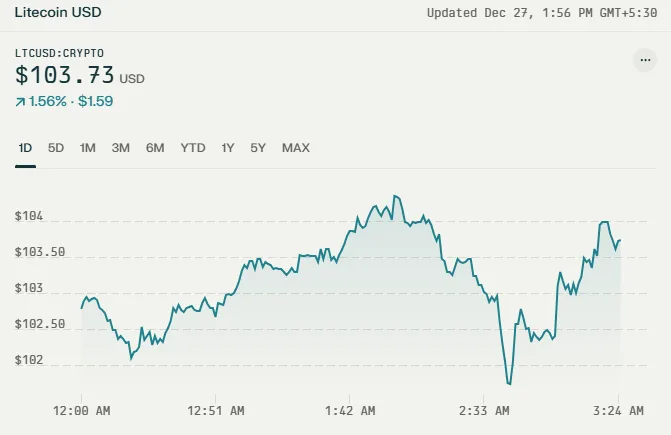Click the upward trend arrow icon
The height and width of the screenshot is (435, 671).
click(20, 102)
